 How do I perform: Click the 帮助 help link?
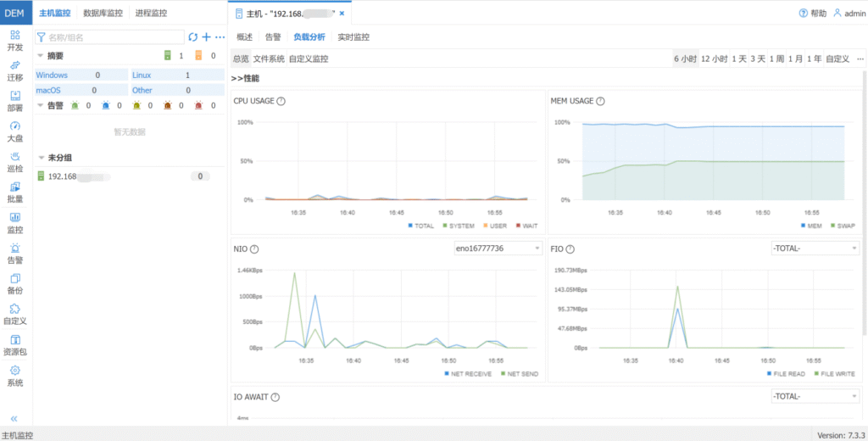[x=812, y=14]
